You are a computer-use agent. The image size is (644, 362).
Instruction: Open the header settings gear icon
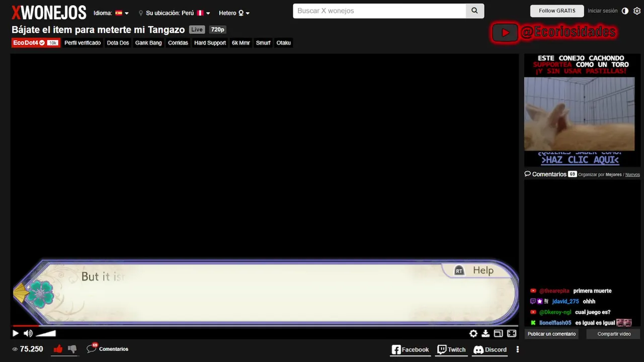(x=637, y=11)
